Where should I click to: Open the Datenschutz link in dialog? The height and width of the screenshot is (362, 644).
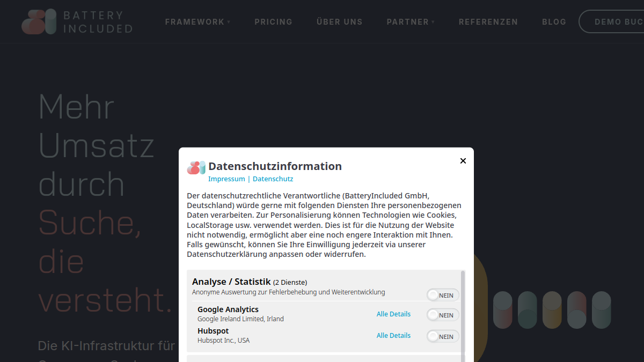273,179
